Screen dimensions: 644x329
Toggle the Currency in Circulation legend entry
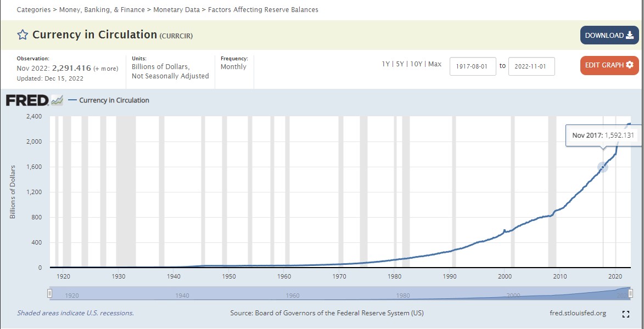point(114,100)
